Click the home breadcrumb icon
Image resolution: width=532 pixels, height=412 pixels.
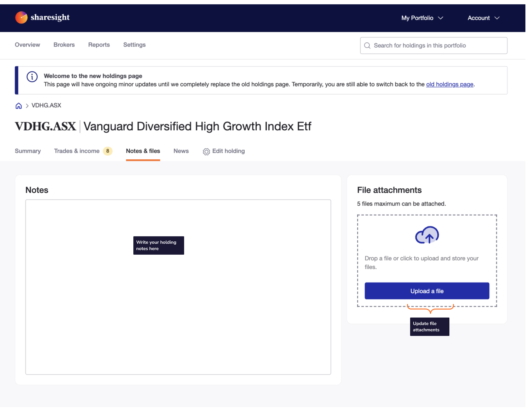click(19, 106)
